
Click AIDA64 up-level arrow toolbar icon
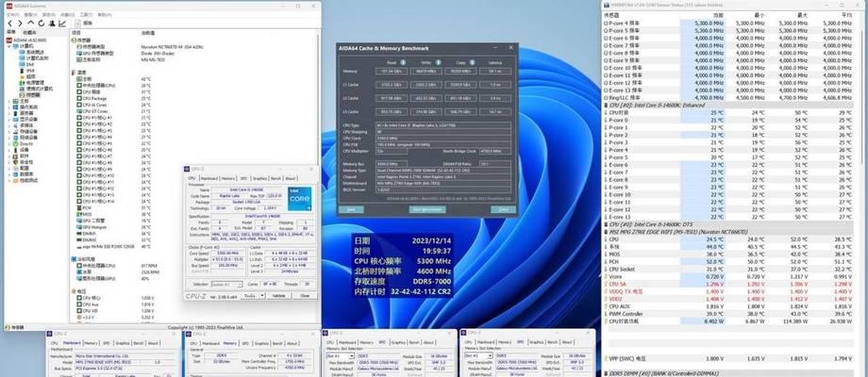point(31,24)
